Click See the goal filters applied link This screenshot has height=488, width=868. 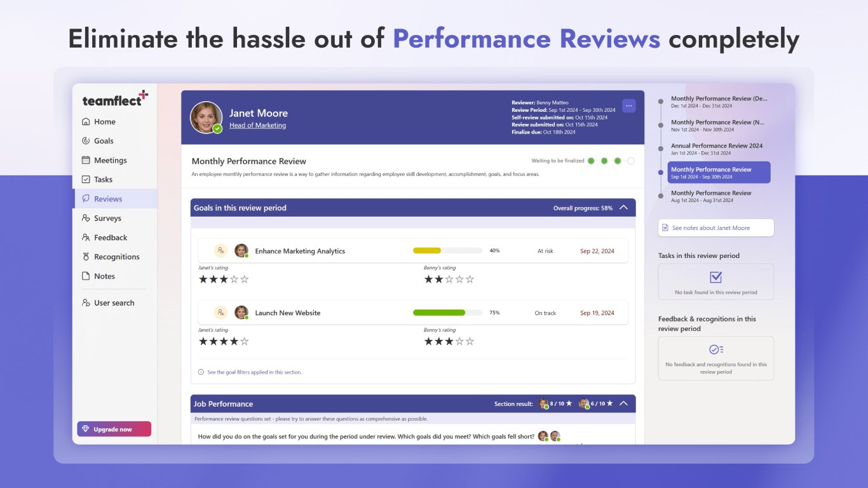tap(254, 372)
